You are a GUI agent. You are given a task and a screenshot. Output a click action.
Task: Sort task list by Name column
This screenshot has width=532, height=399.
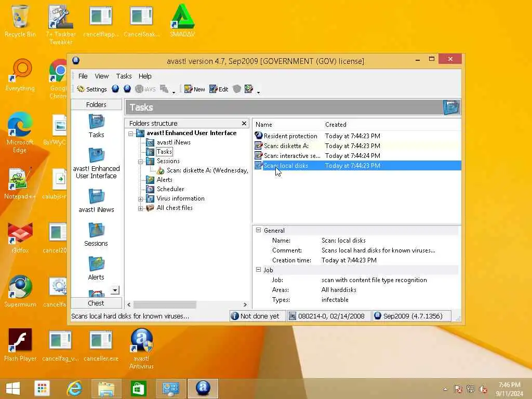coord(287,125)
